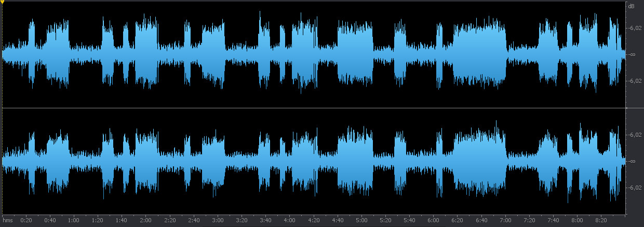Jump to 5:00 on the time ruler
This screenshot has width=644, height=227.
click(x=361, y=220)
